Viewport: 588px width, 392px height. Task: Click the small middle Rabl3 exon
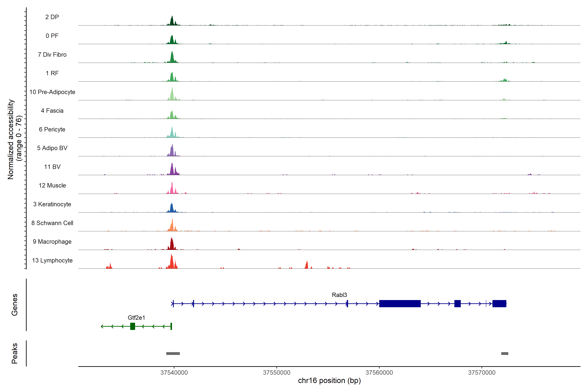coord(457,303)
